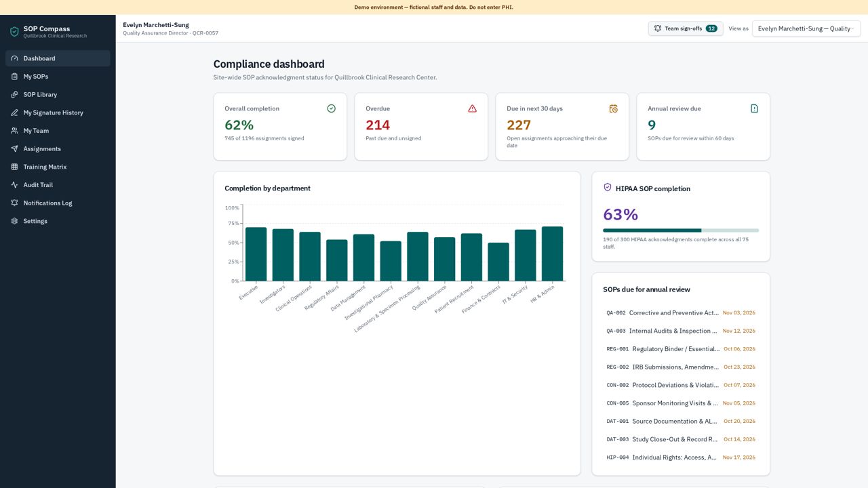The height and width of the screenshot is (488, 868).
Task: Click the HR & Admin bar in chart
Action: tap(552, 253)
